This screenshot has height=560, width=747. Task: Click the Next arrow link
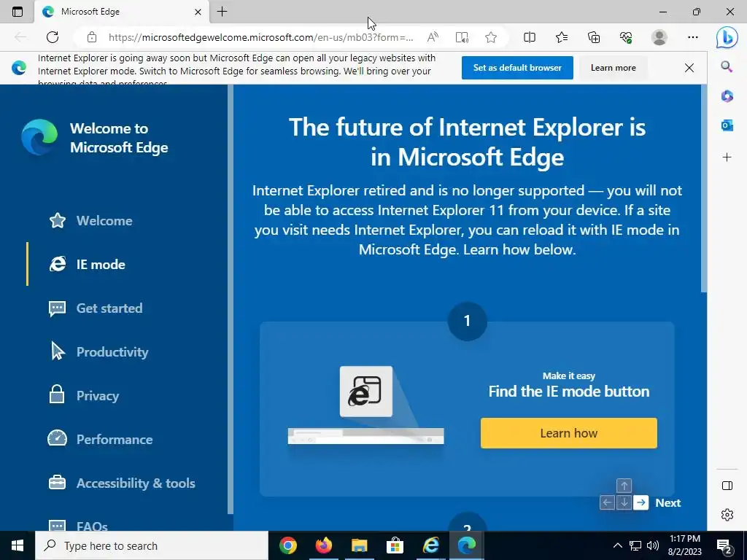point(668,503)
